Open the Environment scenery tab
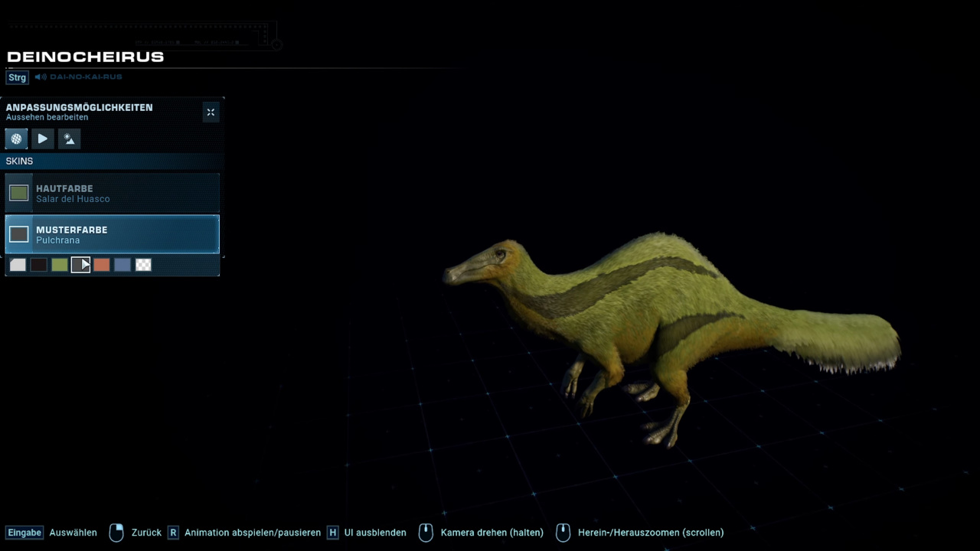The width and height of the screenshot is (980, 551). pyautogui.click(x=70, y=139)
